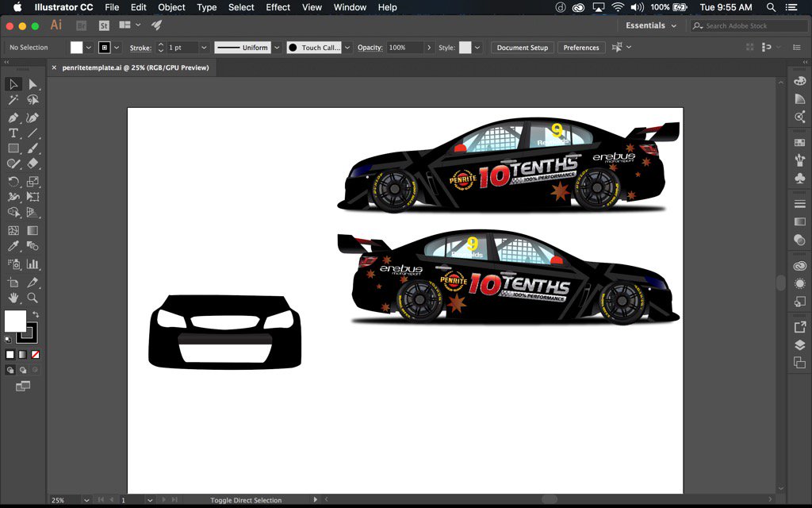Open the Color panel palette icon
Viewport: 812px width, 508px height.
point(799,82)
